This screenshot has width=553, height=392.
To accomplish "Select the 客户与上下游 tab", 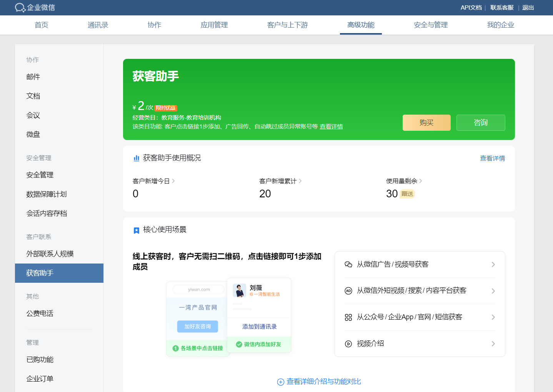I will (288, 25).
